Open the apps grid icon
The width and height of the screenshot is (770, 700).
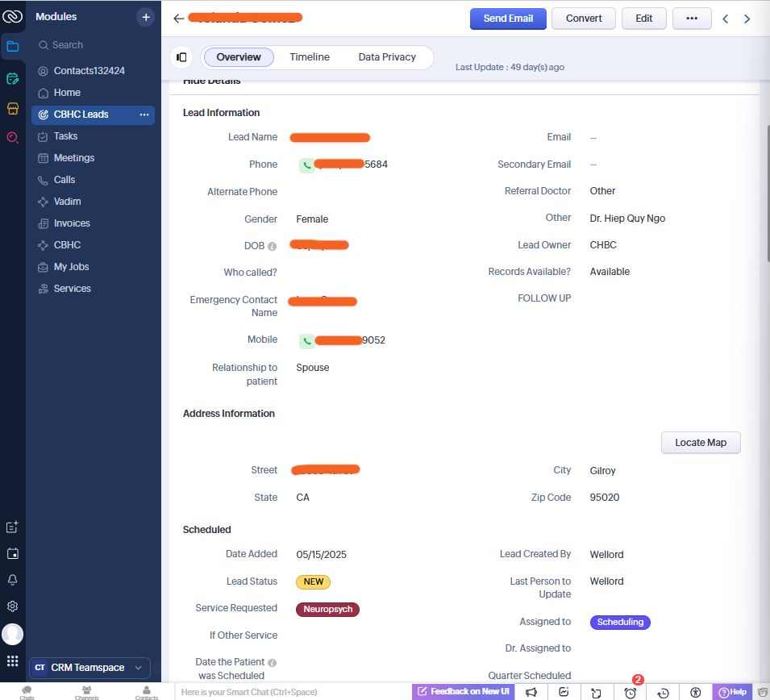[12, 661]
